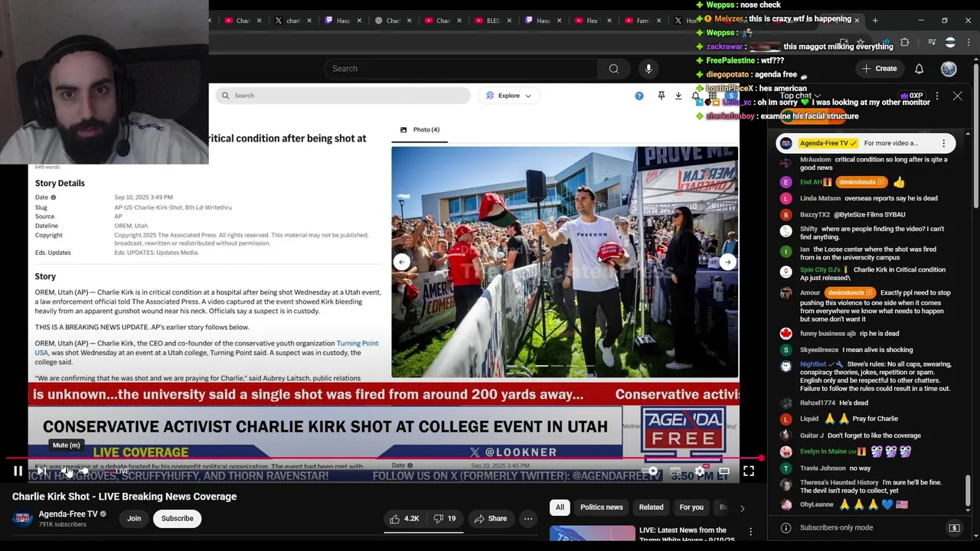Viewport: 980px width, 551px height.
Task: Switch to theater mode
Action: click(x=724, y=471)
